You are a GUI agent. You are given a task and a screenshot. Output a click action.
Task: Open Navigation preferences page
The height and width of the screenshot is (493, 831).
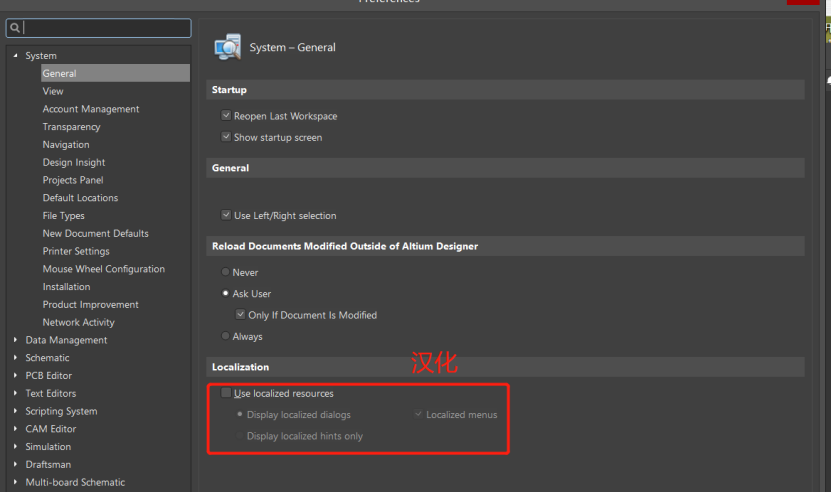[66, 144]
